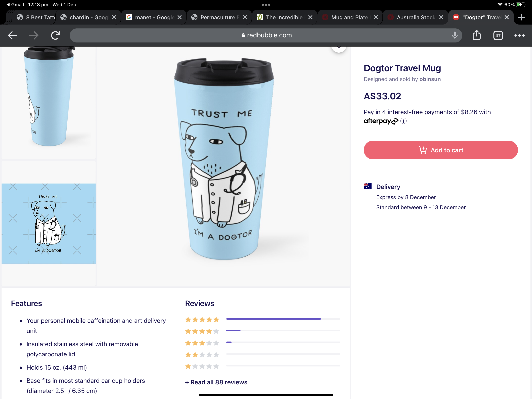Close the Australia Stock tab
532x399 pixels.
[x=441, y=17]
